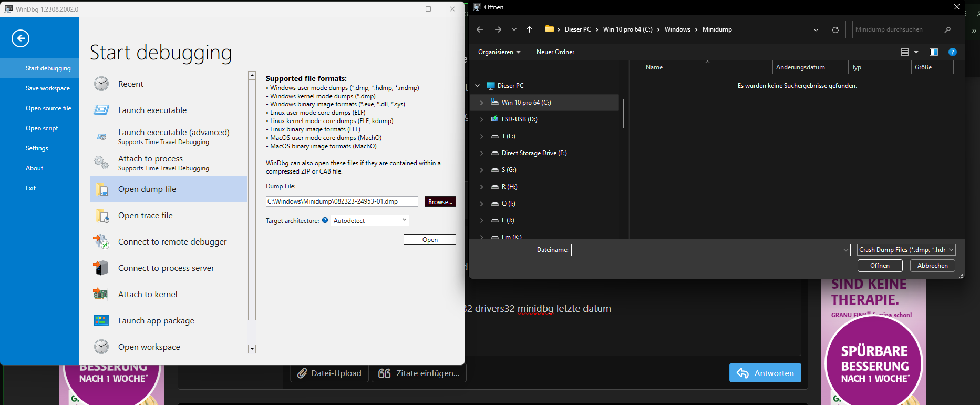Viewport: 980px width, 405px height.
Task: Open the recent locations dropdown arrow
Action: [514, 29]
